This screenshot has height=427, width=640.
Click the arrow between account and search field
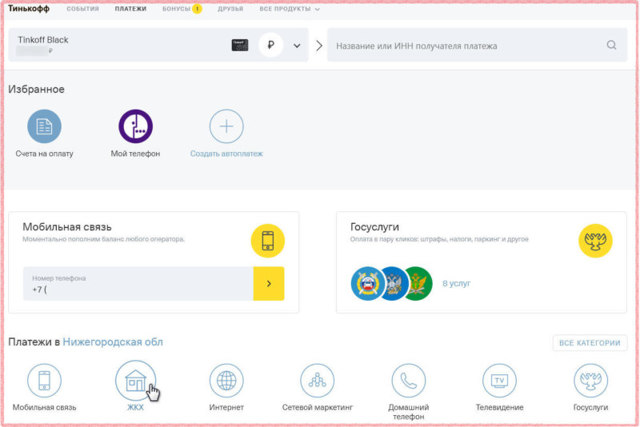click(x=319, y=45)
